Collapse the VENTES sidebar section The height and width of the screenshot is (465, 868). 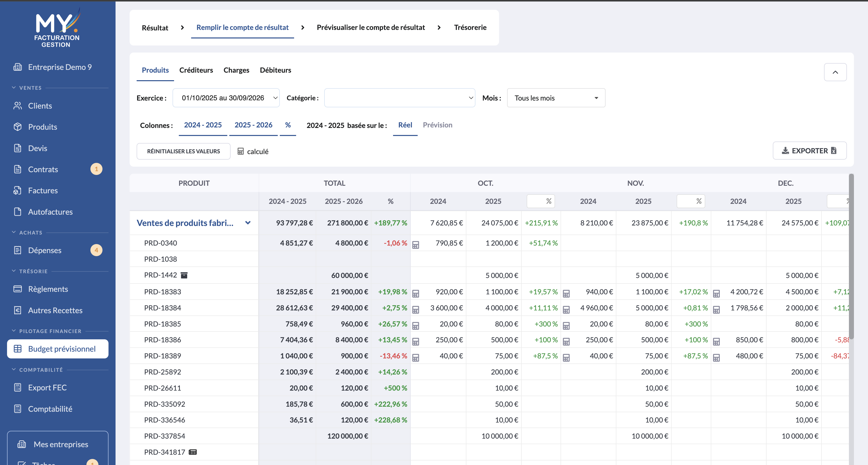point(14,88)
